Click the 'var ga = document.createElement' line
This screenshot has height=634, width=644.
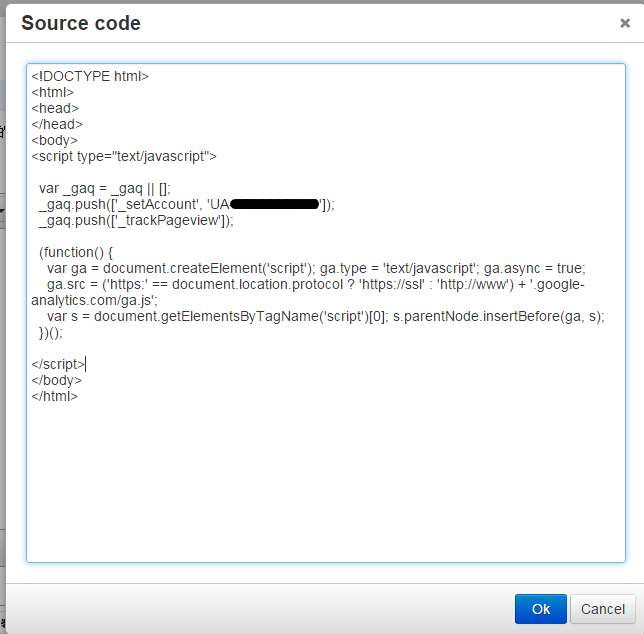(x=316, y=269)
